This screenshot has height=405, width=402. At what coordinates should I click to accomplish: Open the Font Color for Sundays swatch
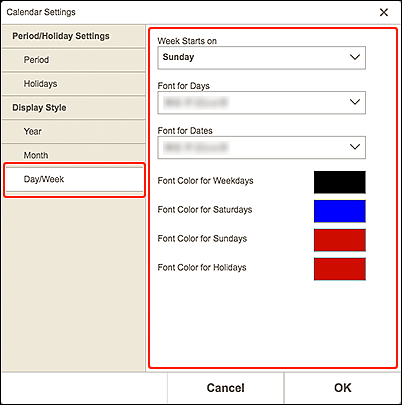tap(340, 240)
